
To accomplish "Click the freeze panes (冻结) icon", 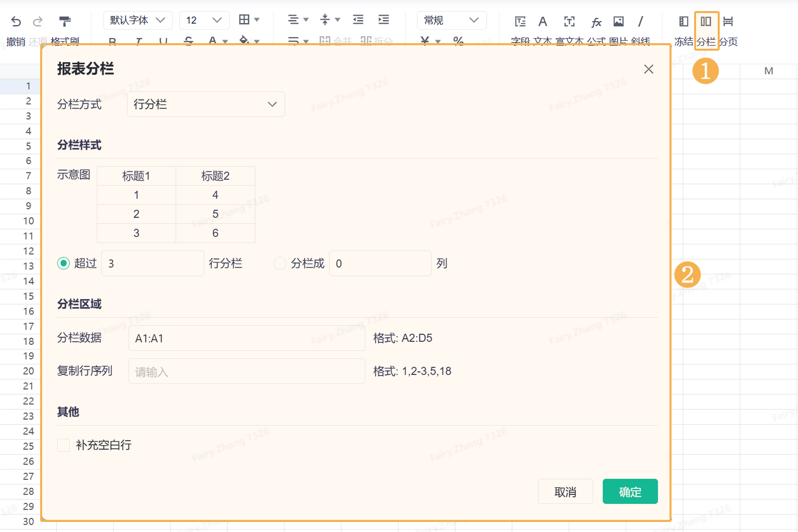I will 684,22.
